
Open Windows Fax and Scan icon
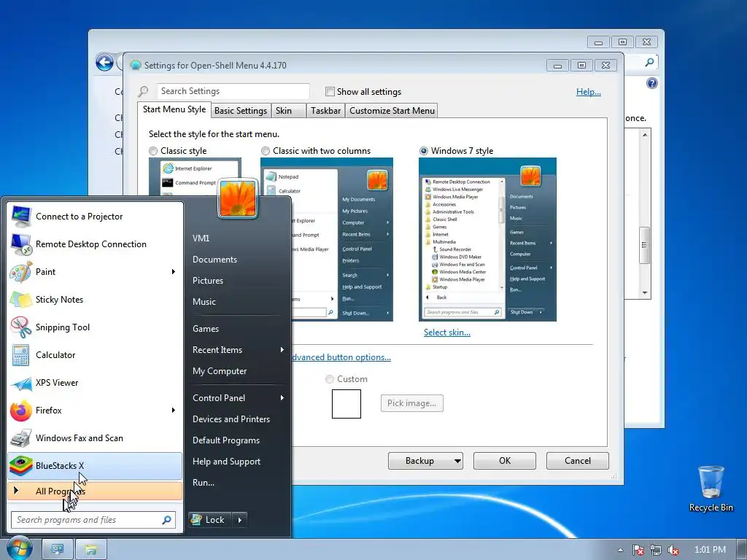(21, 438)
